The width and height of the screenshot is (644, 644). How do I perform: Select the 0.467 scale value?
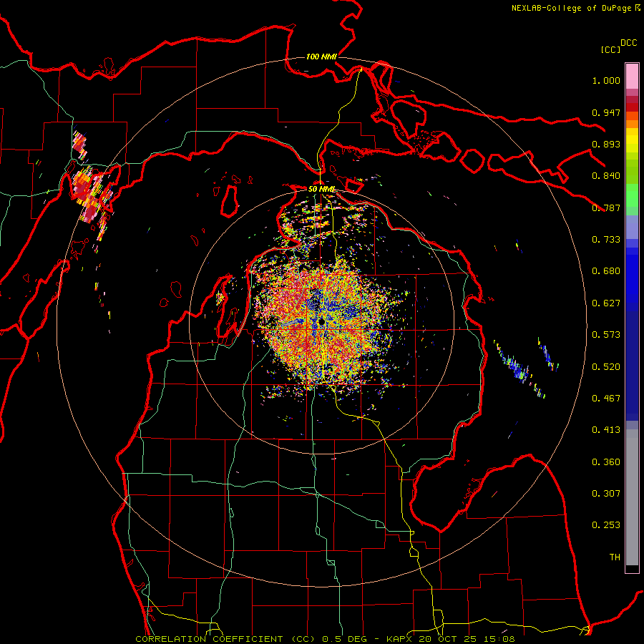coord(606,399)
